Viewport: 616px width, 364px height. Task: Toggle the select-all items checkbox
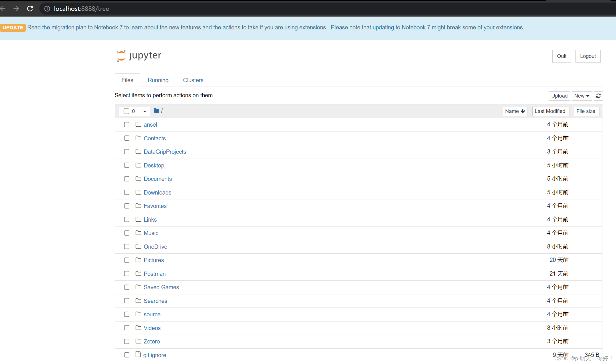click(x=126, y=111)
